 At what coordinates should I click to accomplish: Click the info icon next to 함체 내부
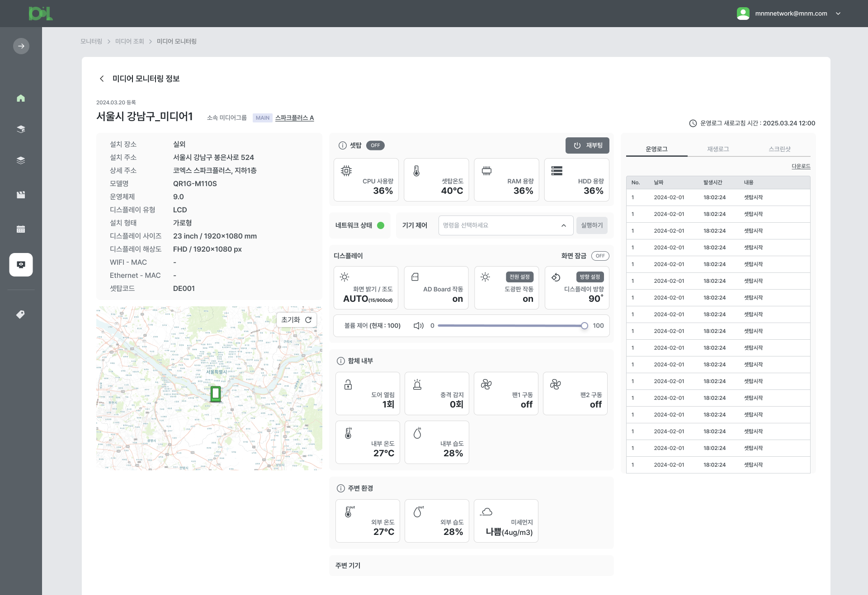[341, 361]
